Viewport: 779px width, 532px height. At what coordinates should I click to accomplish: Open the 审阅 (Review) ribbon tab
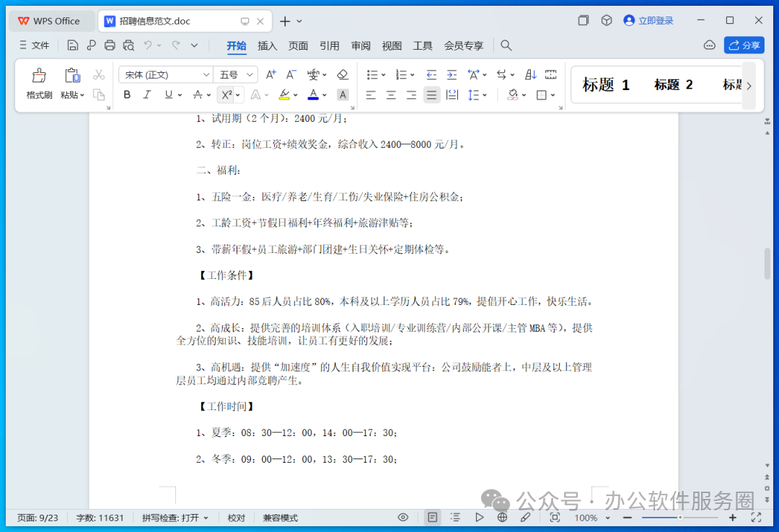point(361,45)
